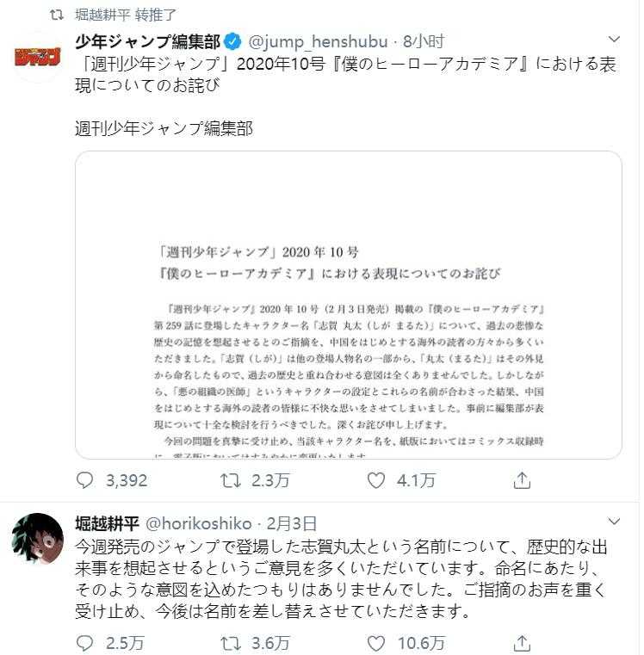
Task: Open the 堀越耕平 profile avatar
Action: (38, 539)
